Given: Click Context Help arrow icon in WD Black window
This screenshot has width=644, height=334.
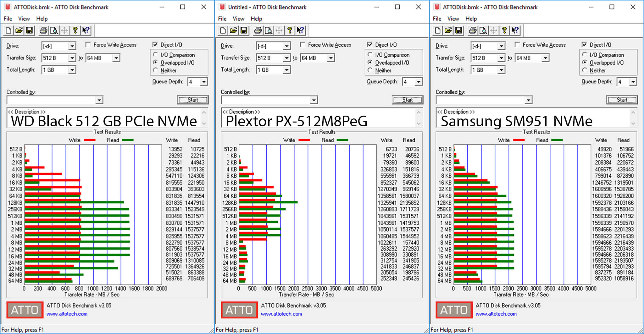Looking at the screenshot, I should (86, 30).
